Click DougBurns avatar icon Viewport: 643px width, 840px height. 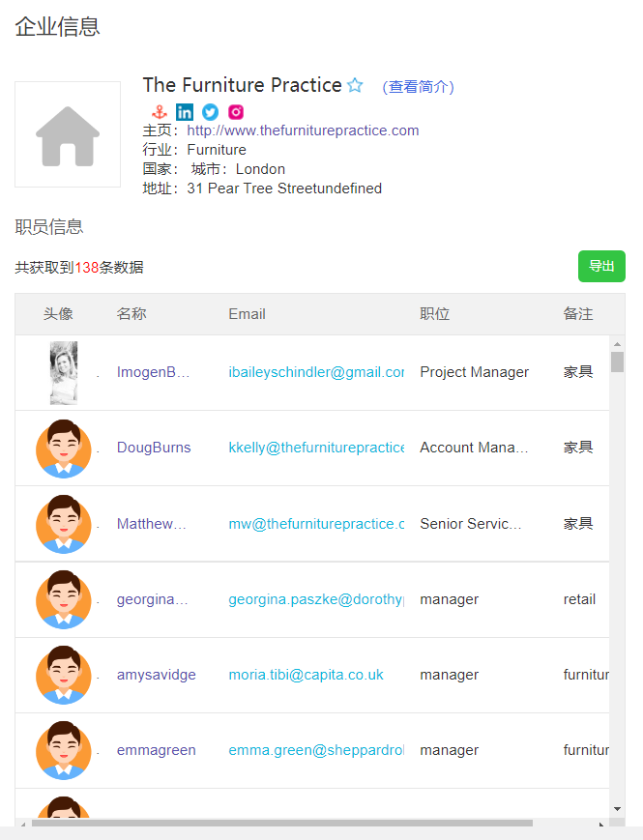click(63, 449)
